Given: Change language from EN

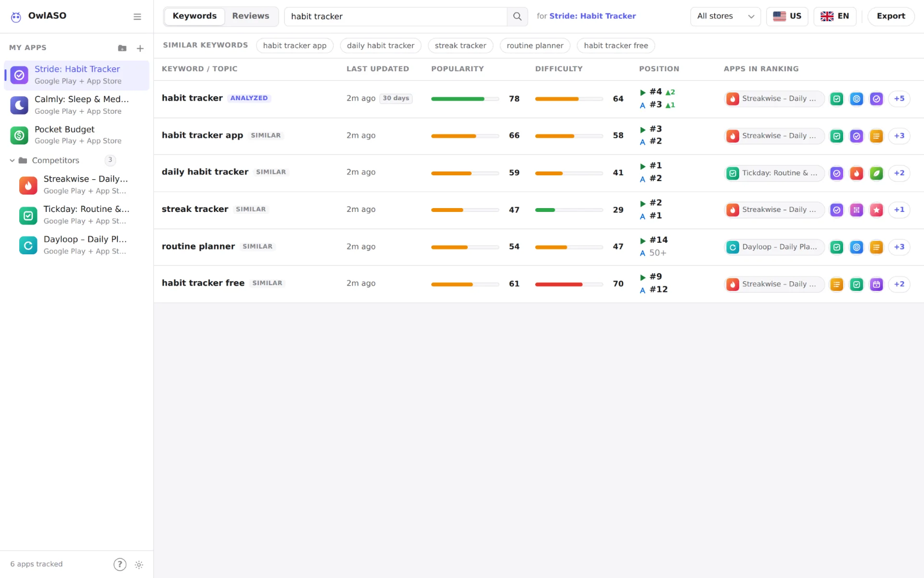Looking at the screenshot, I should [834, 16].
